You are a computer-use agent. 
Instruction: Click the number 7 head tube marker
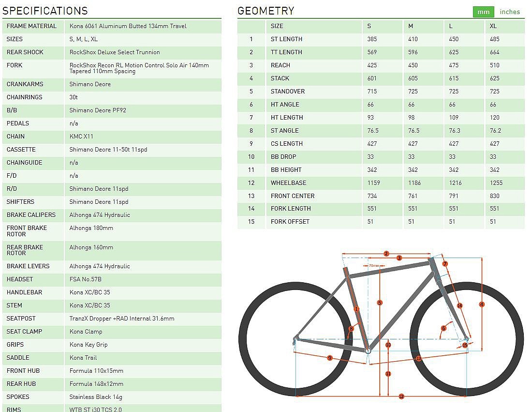click(445, 264)
